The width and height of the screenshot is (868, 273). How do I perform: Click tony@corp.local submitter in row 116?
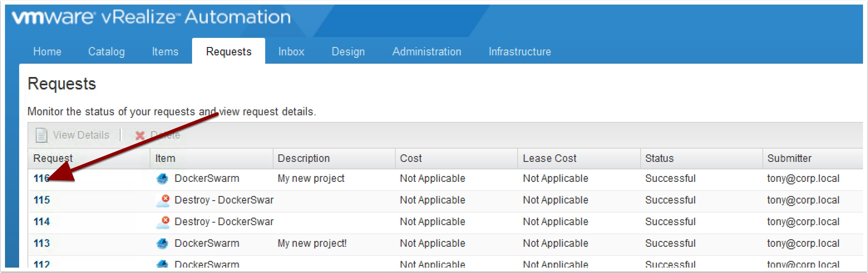[x=803, y=179]
